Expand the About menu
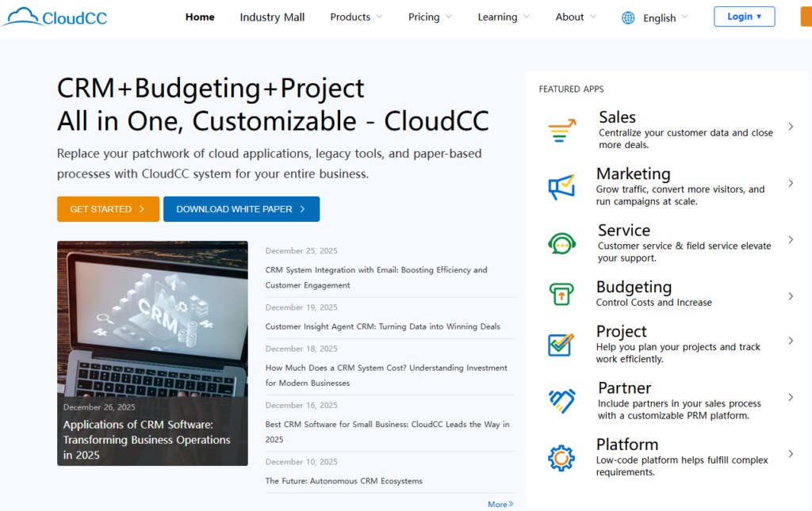The height and width of the screenshot is (511, 812). (x=576, y=17)
